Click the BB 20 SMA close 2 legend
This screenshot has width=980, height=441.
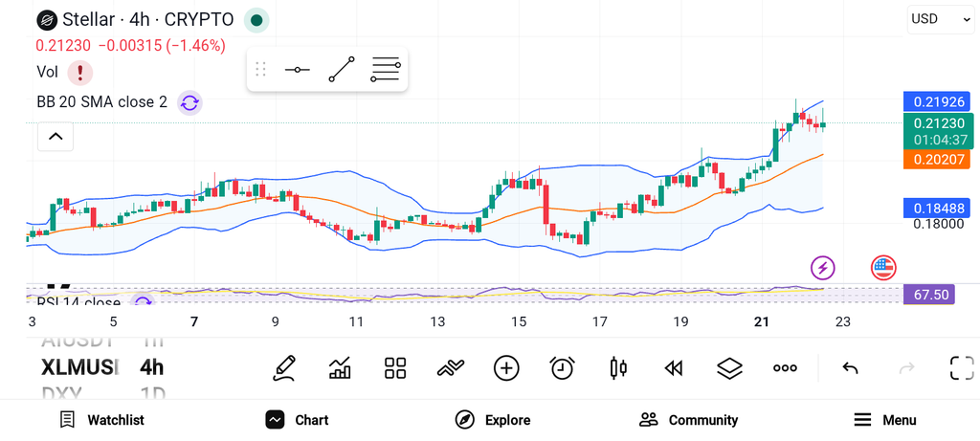click(101, 101)
